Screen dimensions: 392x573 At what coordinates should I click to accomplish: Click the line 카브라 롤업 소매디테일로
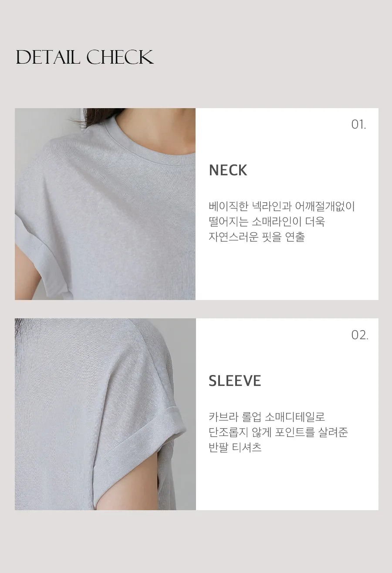[x=267, y=417]
